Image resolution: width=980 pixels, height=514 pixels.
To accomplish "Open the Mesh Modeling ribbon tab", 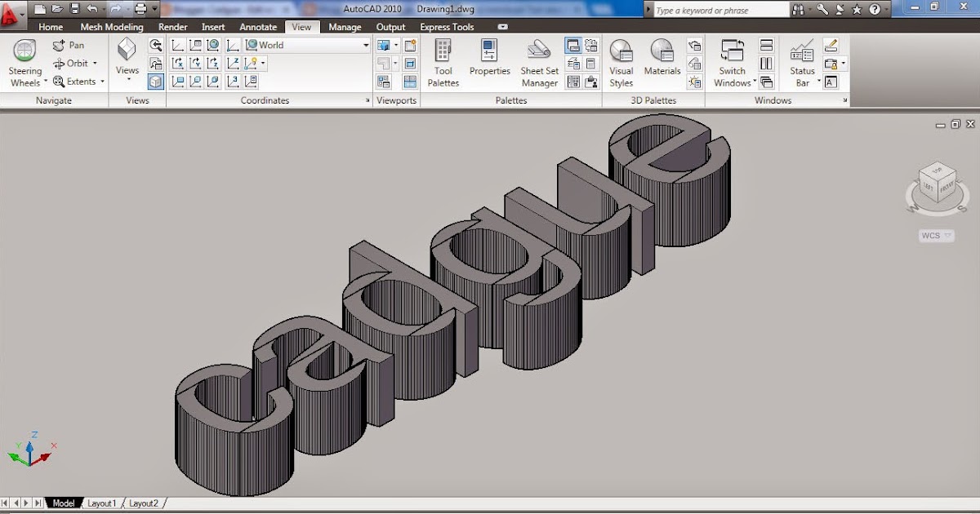I will [x=111, y=27].
